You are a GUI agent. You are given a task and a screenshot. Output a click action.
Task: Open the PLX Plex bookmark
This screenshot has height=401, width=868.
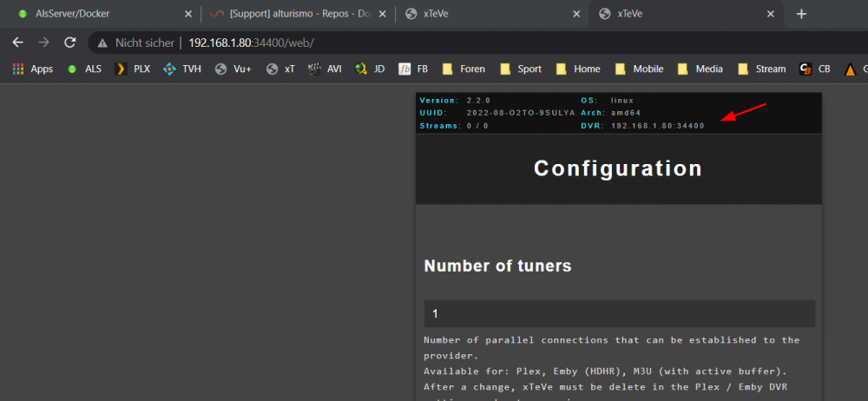tap(132, 69)
